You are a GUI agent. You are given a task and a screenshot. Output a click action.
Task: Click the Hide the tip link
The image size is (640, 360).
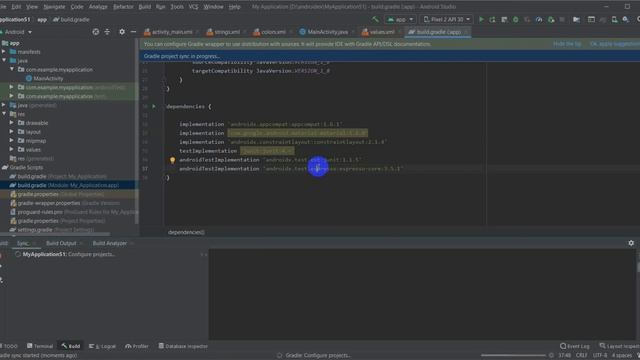coord(567,44)
